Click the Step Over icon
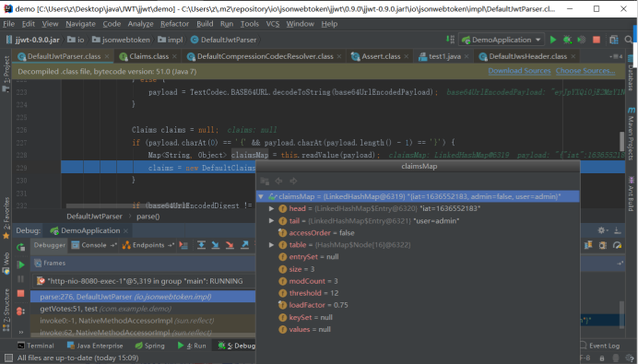 click(201, 245)
